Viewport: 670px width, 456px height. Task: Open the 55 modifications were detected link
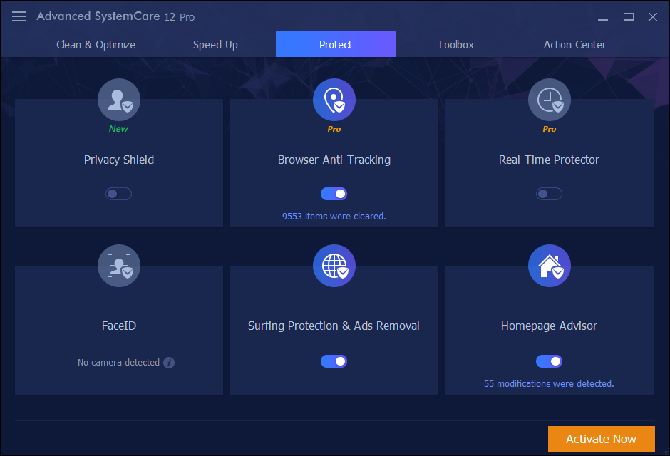549,384
